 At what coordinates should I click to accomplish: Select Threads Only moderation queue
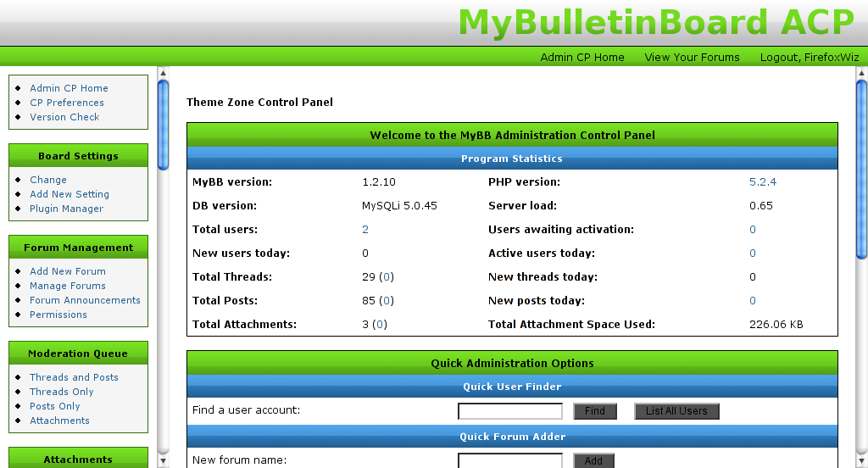coord(61,391)
